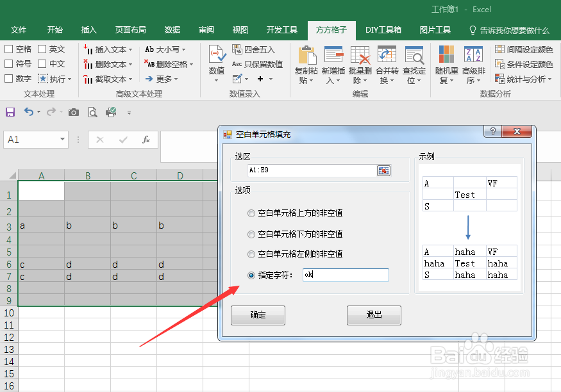Tick the 数字 checkbox
Image resolution: width=561 pixels, height=392 pixels.
pyautogui.click(x=8, y=78)
